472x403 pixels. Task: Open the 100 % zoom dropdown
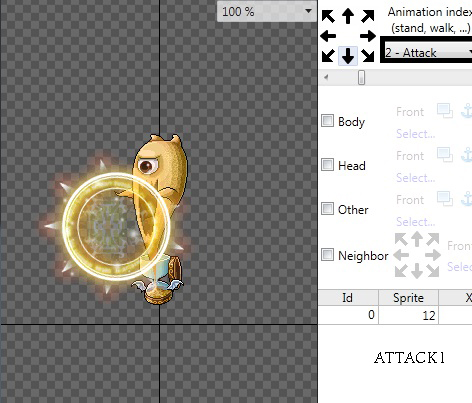click(x=267, y=12)
